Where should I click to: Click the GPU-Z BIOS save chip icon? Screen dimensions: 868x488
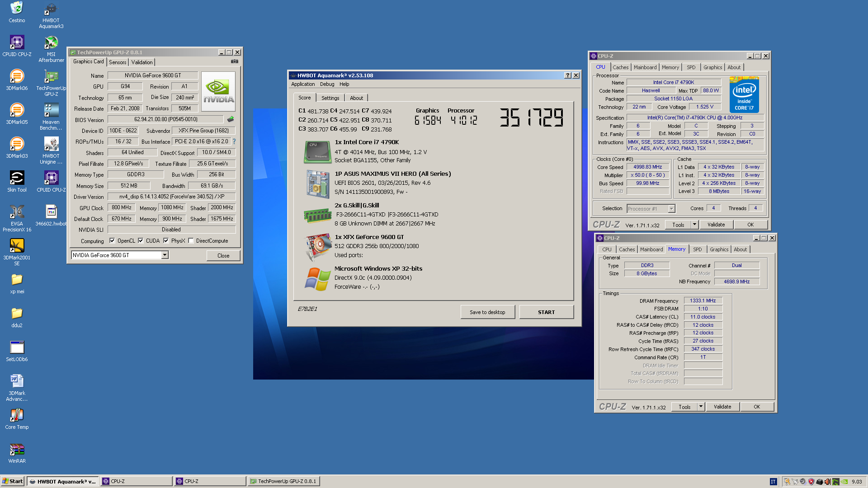click(231, 119)
